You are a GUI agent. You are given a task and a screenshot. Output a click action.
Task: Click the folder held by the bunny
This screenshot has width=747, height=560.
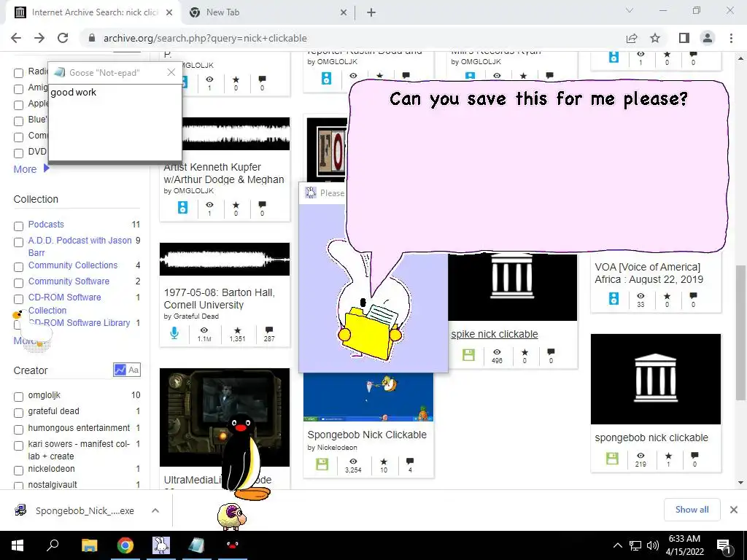(369, 333)
